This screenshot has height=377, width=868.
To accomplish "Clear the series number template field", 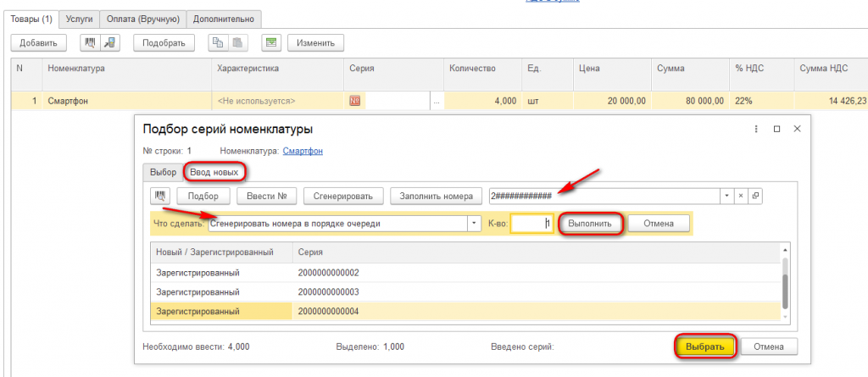I will (742, 196).
